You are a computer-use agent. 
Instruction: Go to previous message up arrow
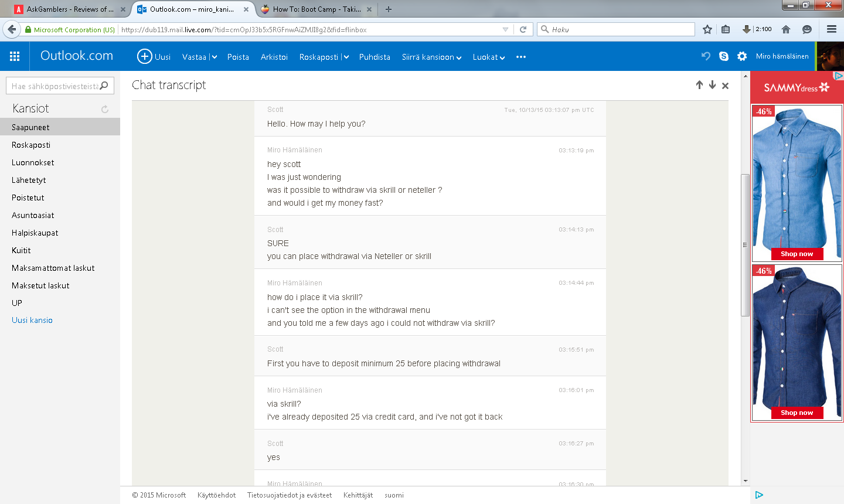(x=699, y=85)
